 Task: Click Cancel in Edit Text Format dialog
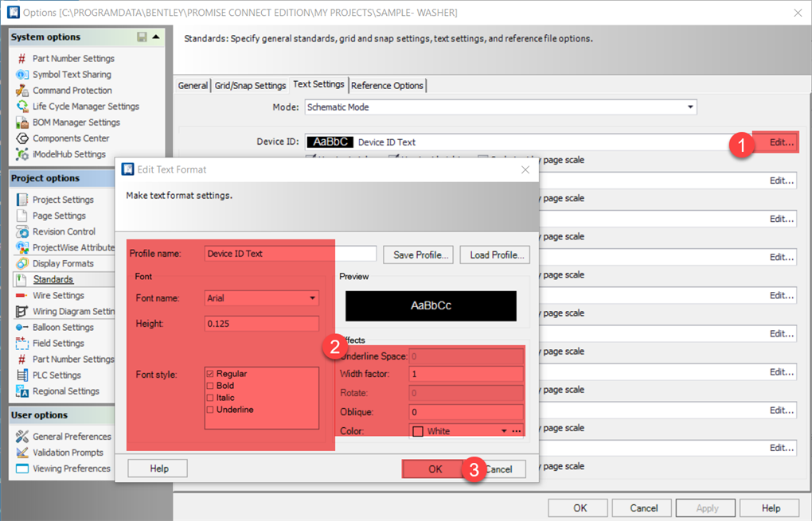coord(498,469)
